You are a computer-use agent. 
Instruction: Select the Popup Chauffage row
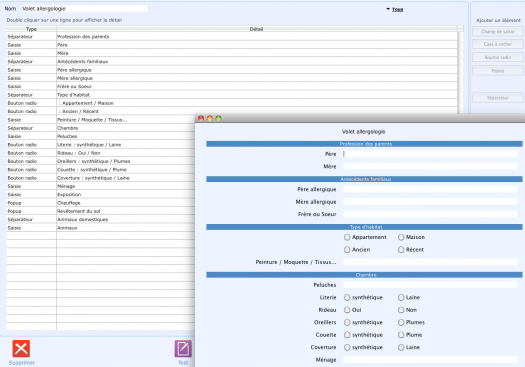coord(100,203)
